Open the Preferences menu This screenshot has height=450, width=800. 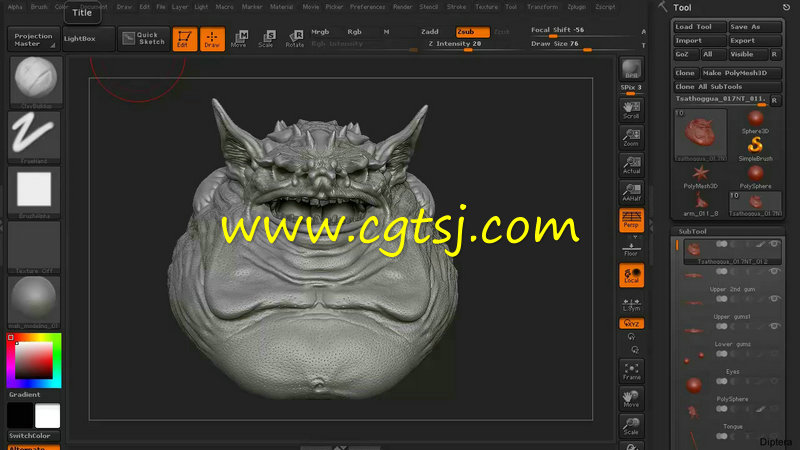point(367,7)
